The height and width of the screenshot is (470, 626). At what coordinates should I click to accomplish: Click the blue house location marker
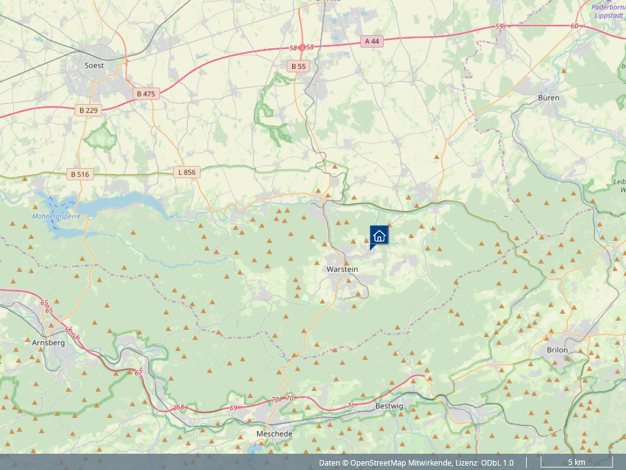click(x=379, y=236)
